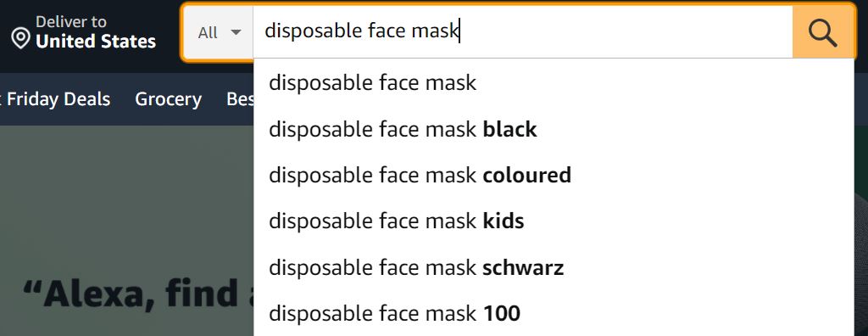
Task: Choose the 'disposable face mask black' suggestion
Action: [554, 130]
